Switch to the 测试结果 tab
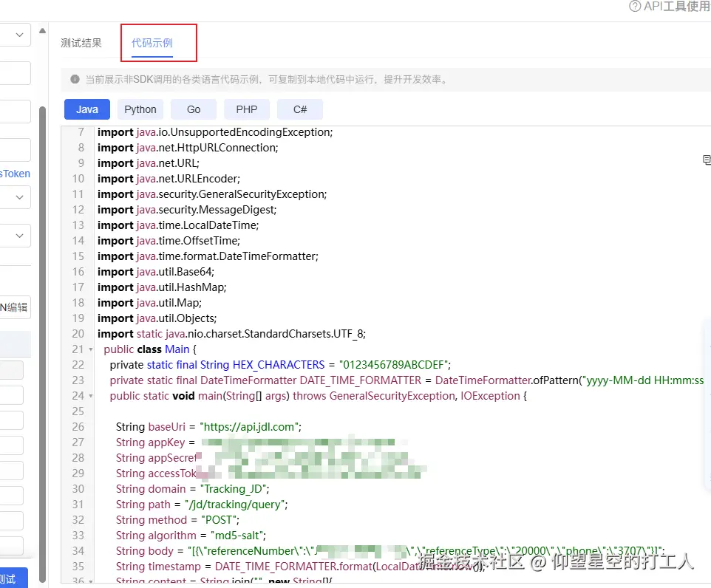Viewport: 711px width, 588px height. pyautogui.click(x=81, y=43)
